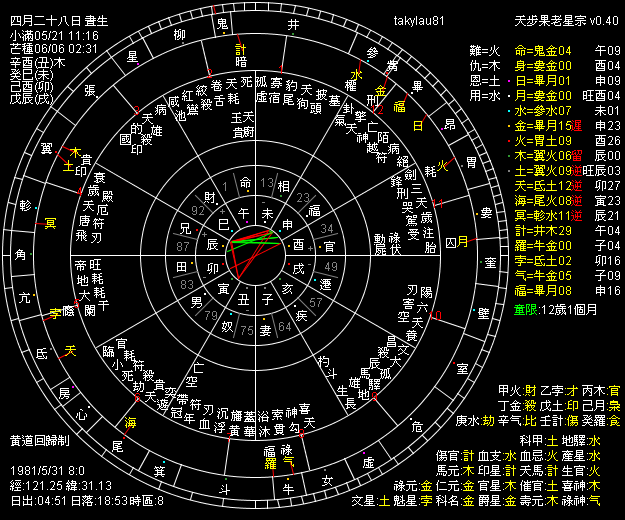Select the yellow 水 planet symbol
Image resolution: width=625 pixels, height=520 pixels.
(356, 74)
